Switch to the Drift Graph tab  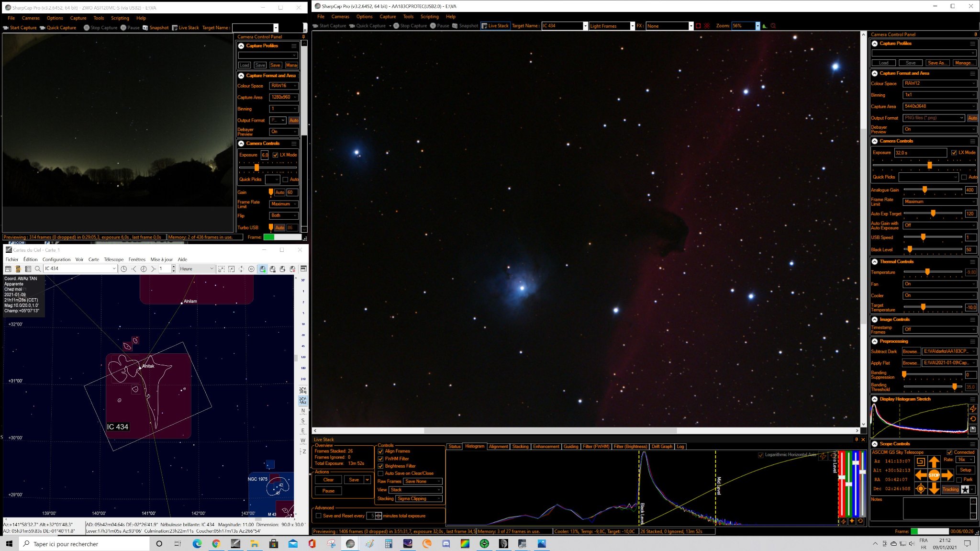[662, 447]
